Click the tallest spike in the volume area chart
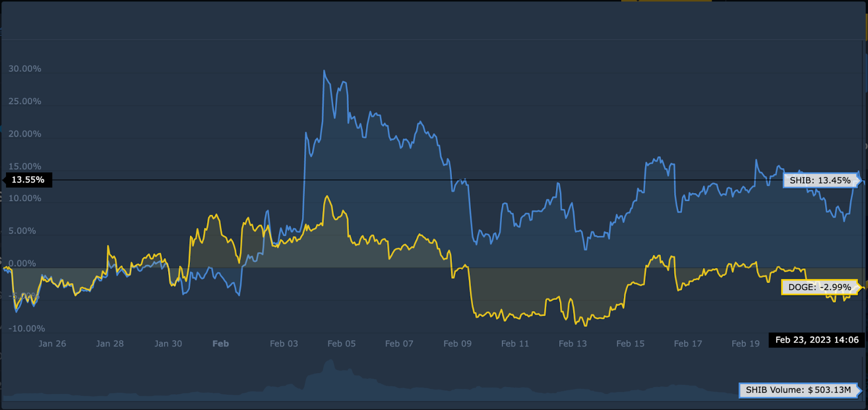The height and width of the screenshot is (410, 868). point(329,361)
